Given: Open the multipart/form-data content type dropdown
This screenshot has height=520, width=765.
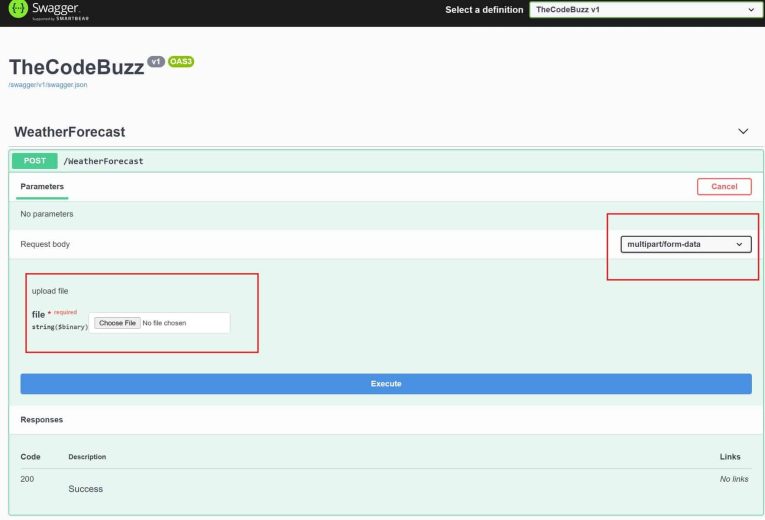Looking at the screenshot, I should point(685,244).
